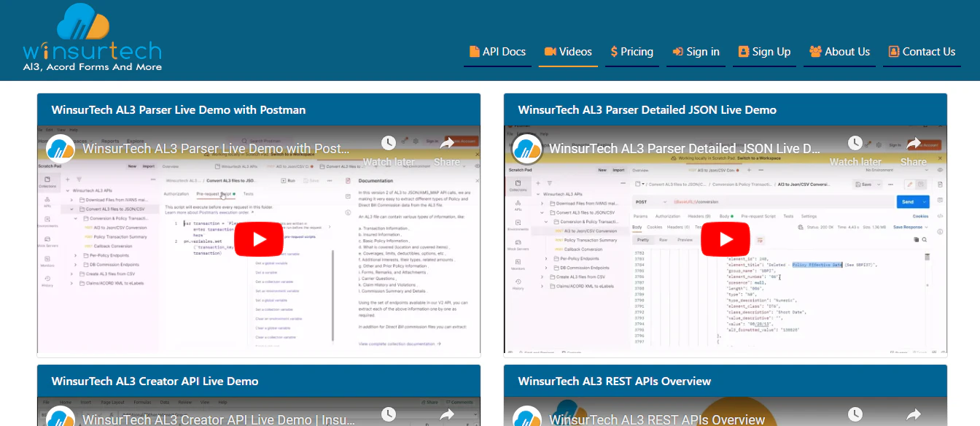Click Share arrow on AL3 Creator API video
This screenshot has height=426, width=980.
tap(447, 415)
